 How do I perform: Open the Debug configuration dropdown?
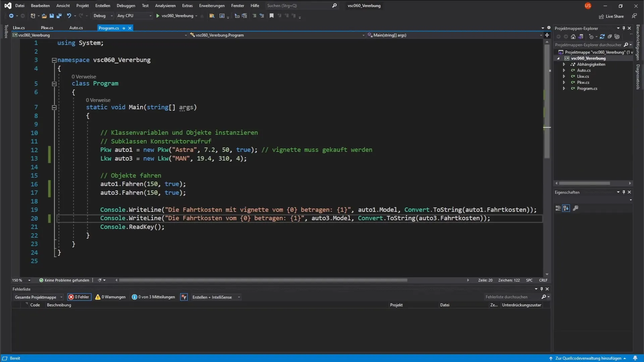point(103,16)
